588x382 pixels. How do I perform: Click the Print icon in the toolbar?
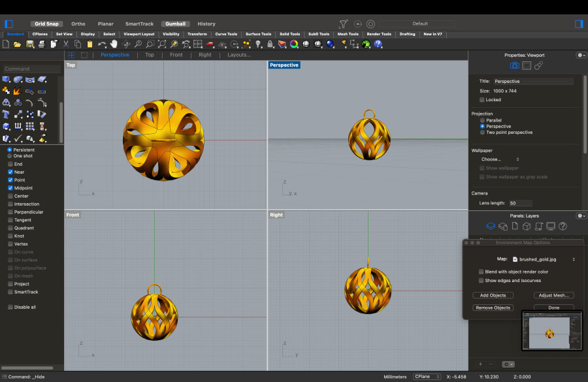click(x=41, y=44)
